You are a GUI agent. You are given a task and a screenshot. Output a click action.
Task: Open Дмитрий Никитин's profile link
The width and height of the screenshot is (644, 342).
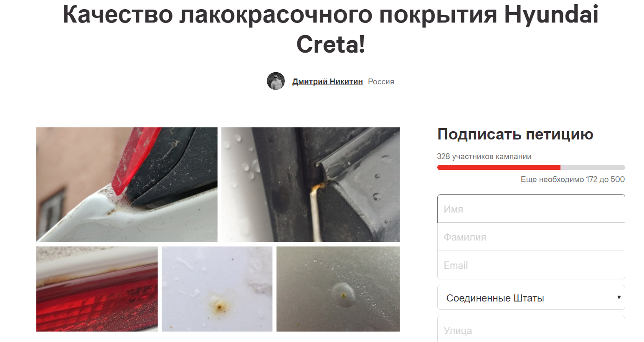pyautogui.click(x=327, y=81)
